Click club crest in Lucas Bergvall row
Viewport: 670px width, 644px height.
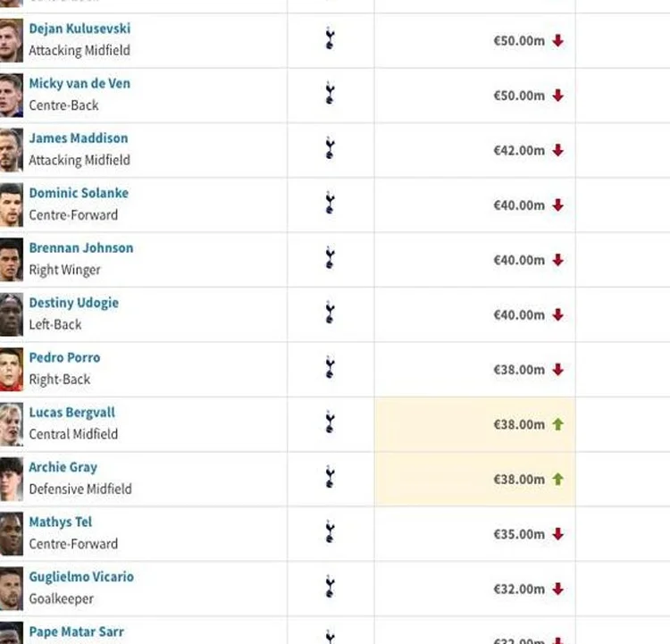pos(330,422)
